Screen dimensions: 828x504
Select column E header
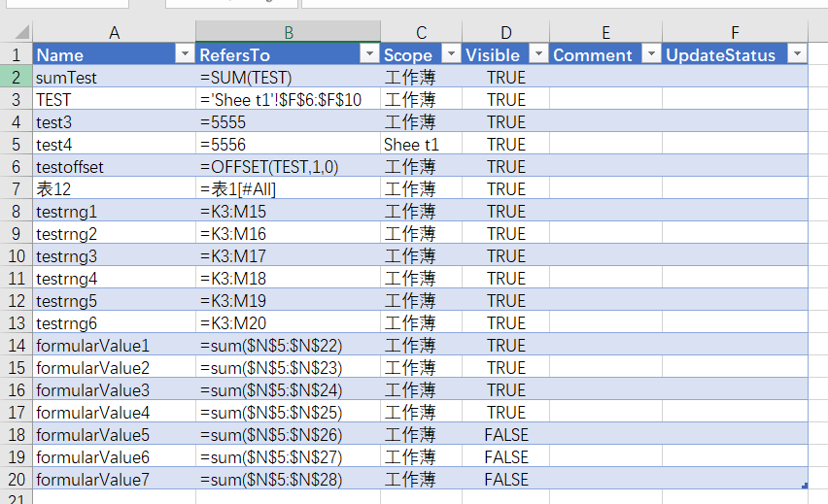click(x=605, y=32)
